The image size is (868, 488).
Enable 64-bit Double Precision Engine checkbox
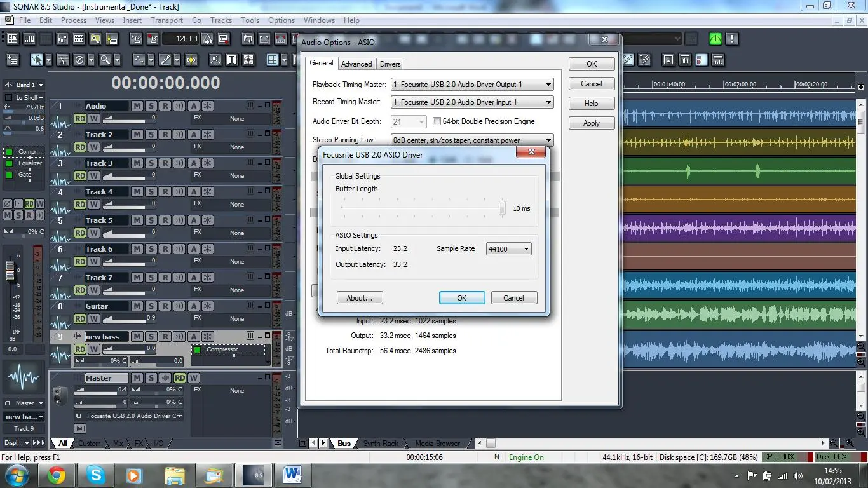tap(437, 121)
